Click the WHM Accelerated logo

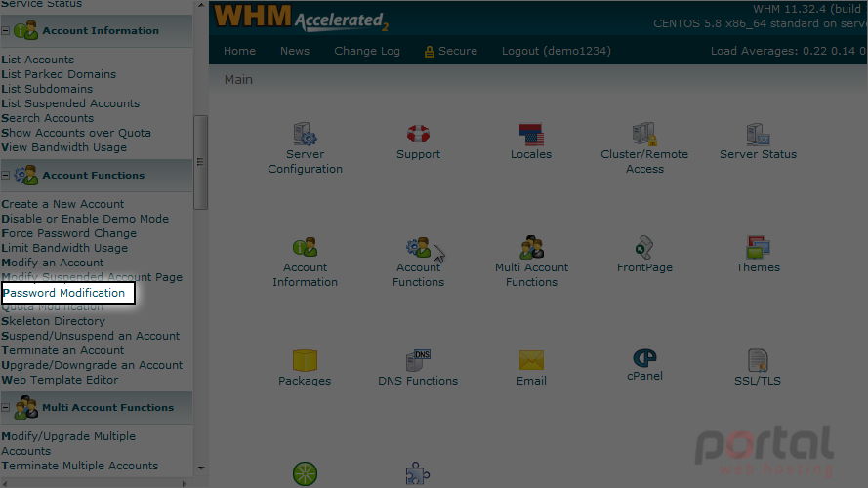point(301,19)
